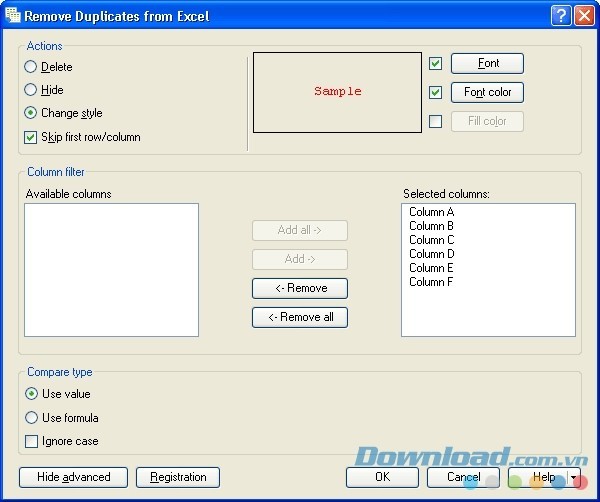
Task: Choose the Hide action option
Action: coord(31,90)
